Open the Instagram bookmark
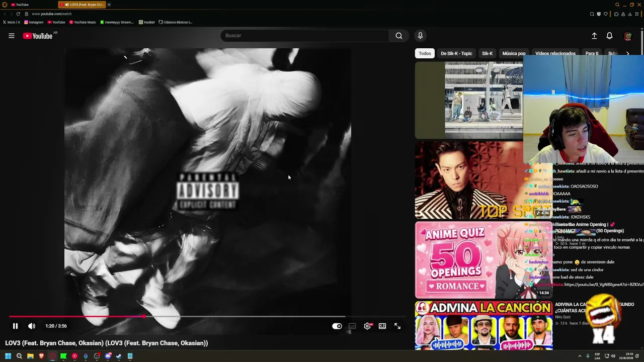This screenshot has height=362, width=644. coord(34,22)
